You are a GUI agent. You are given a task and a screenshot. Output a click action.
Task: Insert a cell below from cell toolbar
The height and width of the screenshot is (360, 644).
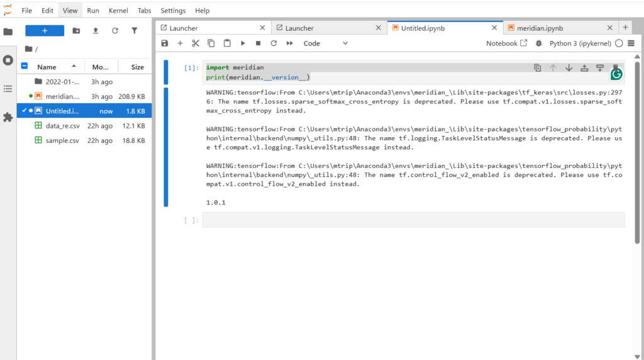point(600,68)
